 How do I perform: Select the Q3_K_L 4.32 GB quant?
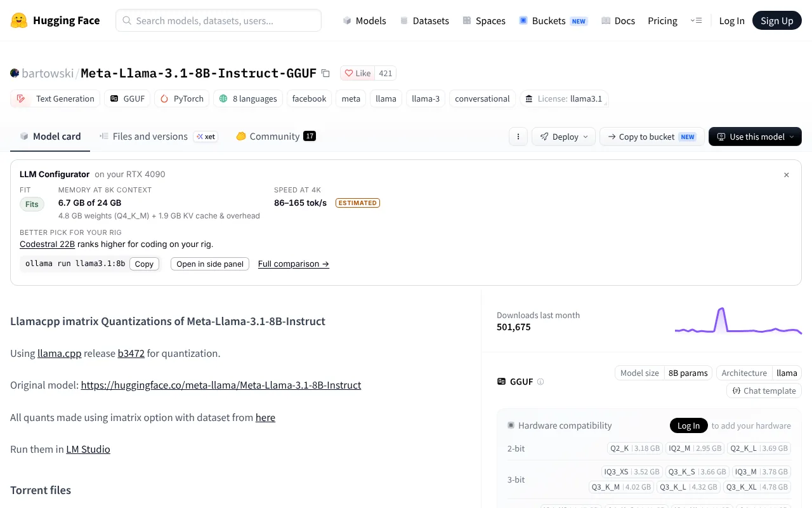point(688,487)
